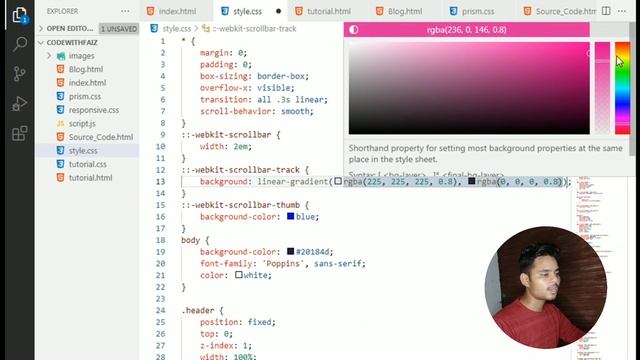The image size is (640, 360).
Task: Click the rgba(236, 0, 146, 0.8) picker header
Action: tap(467, 29)
